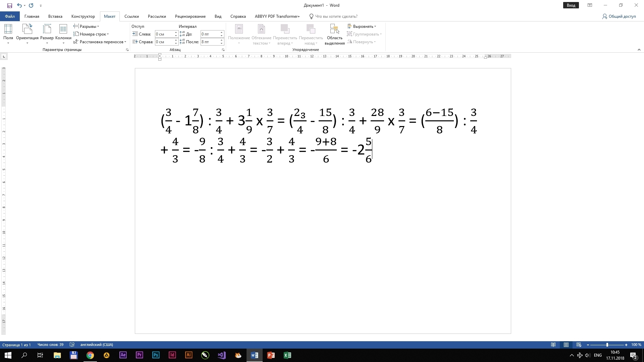Image resolution: width=644 pixels, height=362 pixels.
Task: Open the Рецензирование ribbon tab
Action: [190, 16]
